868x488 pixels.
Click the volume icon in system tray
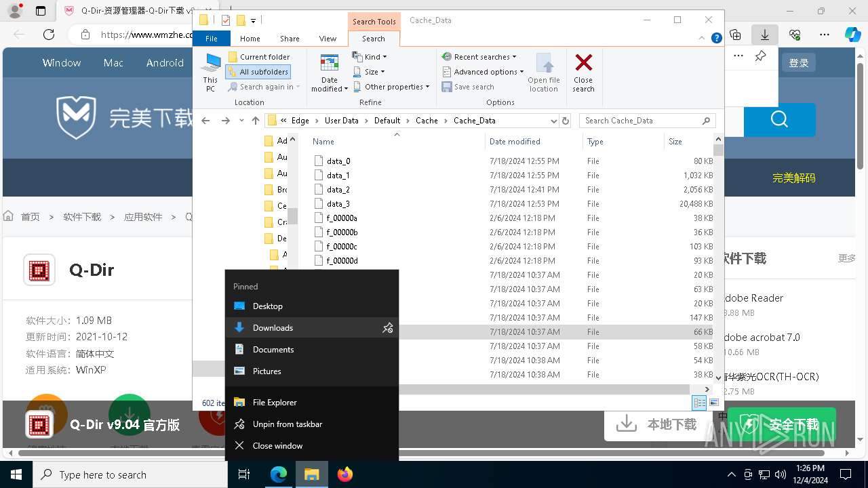(781, 474)
